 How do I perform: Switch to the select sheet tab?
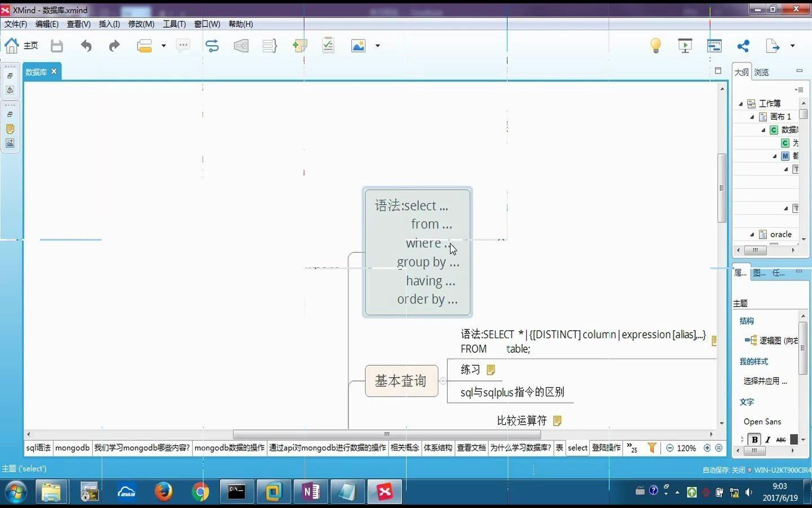click(577, 448)
